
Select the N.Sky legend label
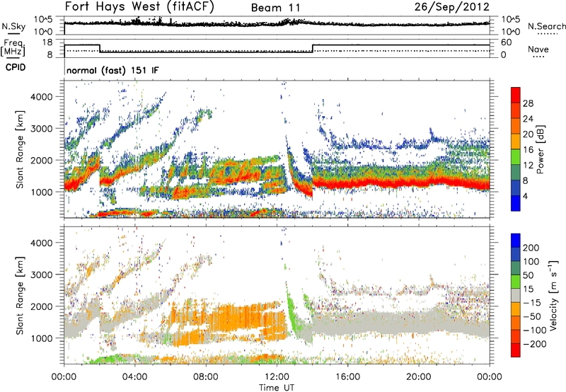point(13,27)
